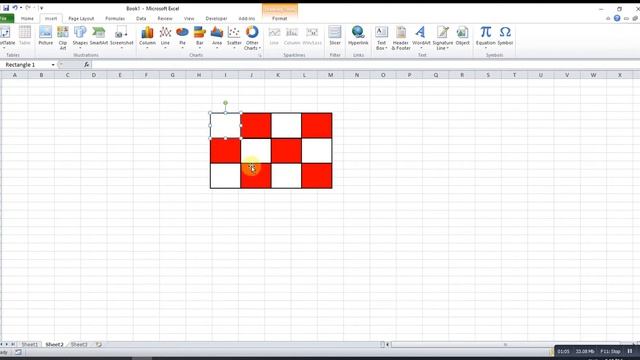The height and width of the screenshot is (360, 640).
Task: Click the Insert Function fx button
Action: (x=87, y=64)
